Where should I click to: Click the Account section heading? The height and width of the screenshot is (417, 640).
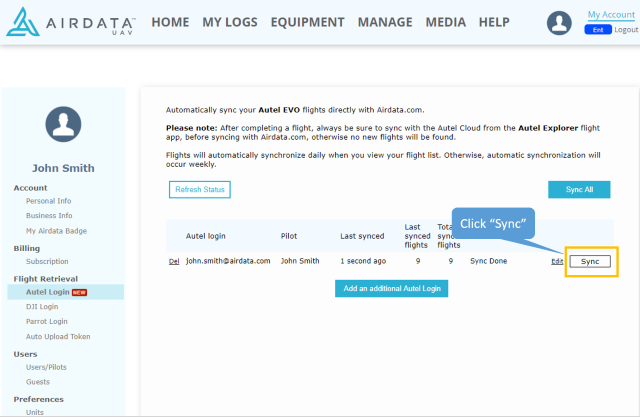click(30, 188)
